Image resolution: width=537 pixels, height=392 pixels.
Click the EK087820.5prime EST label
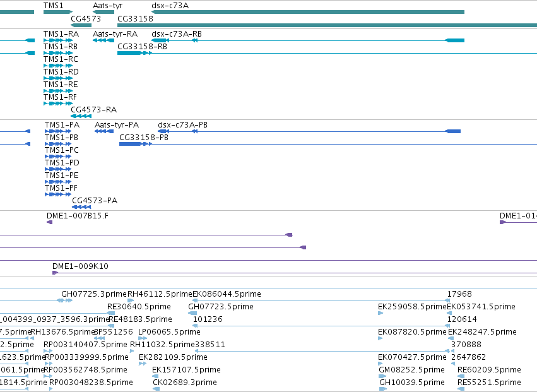coord(412,333)
